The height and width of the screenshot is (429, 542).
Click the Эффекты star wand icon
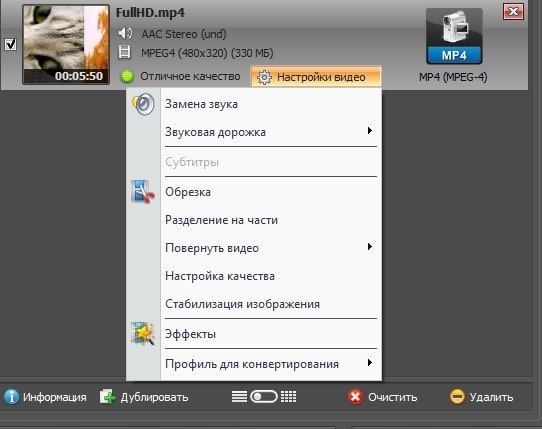pyautogui.click(x=142, y=333)
